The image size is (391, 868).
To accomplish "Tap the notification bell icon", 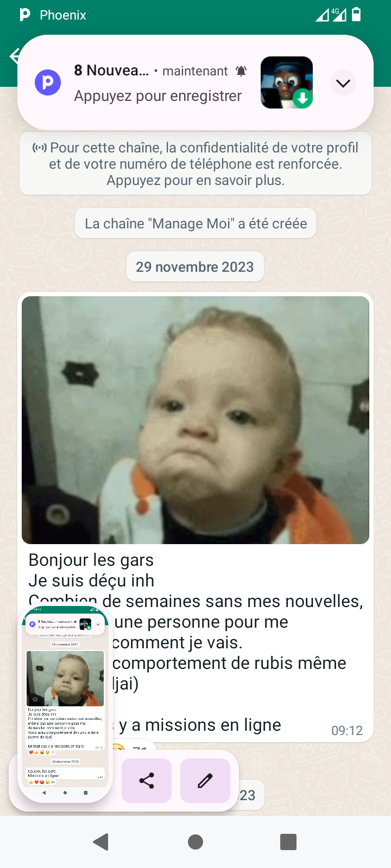I will pyautogui.click(x=241, y=71).
